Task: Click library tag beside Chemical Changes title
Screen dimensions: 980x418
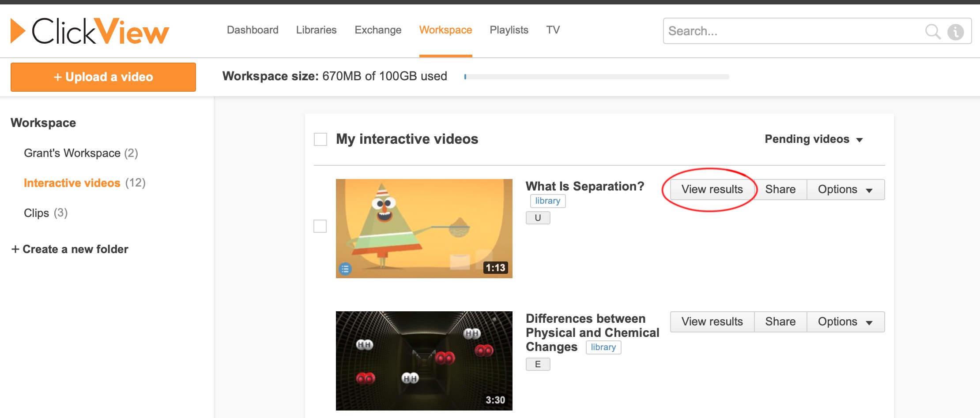Action: [603, 347]
